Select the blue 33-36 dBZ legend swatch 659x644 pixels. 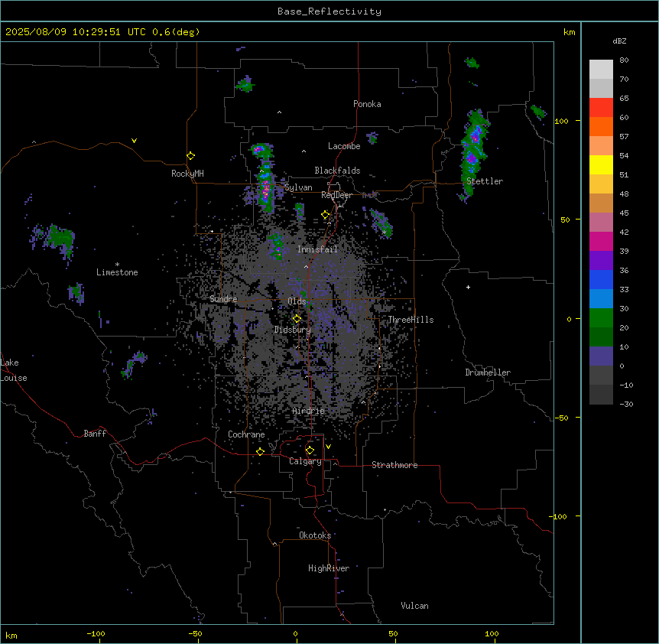click(x=601, y=279)
